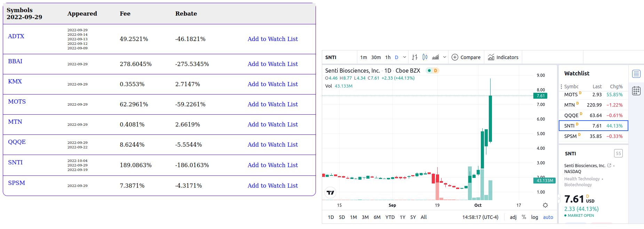This screenshot has width=644, height=229.
Task: Click the 7.61 current price label on scale
Action: (x=540, y=96)
